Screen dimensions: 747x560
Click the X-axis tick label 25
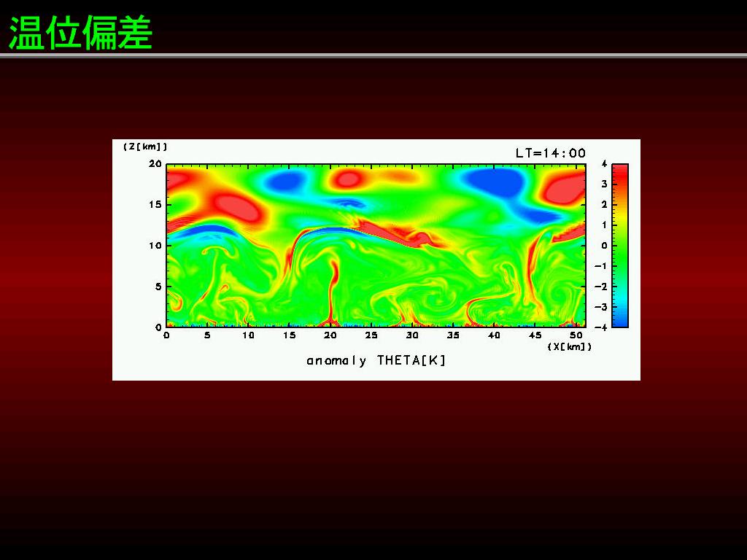(x=371, y=335)
